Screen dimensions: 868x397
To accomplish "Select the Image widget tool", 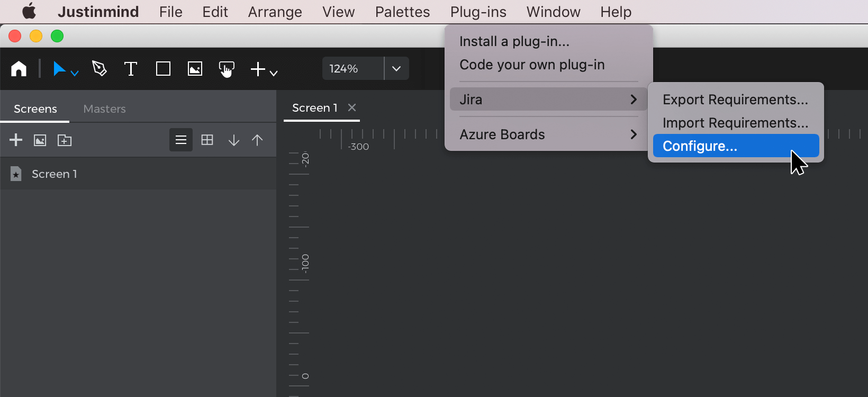I will coord(195,69).
